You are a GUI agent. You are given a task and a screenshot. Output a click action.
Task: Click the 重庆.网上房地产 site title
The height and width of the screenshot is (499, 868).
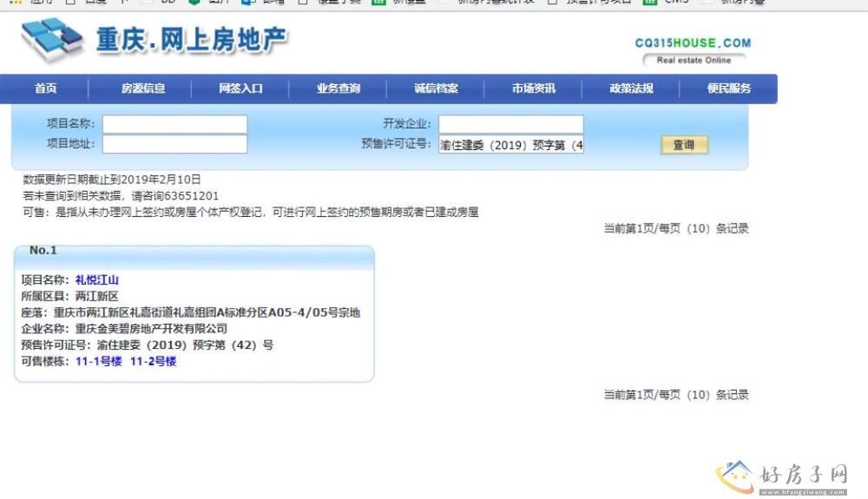(x=192, y=41)
